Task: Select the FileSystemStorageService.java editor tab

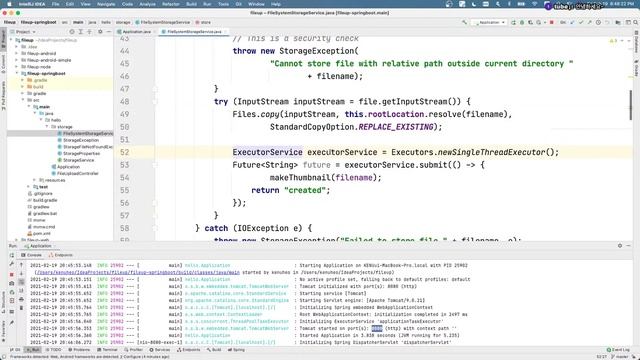Action: [194, 31]
